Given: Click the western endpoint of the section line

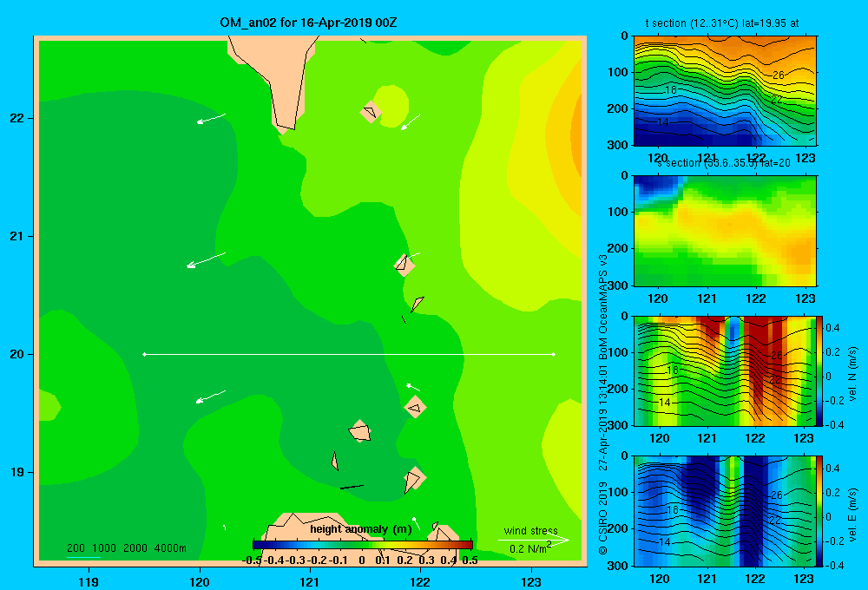Looking at the screenshot, I should (x=144, y=354).
